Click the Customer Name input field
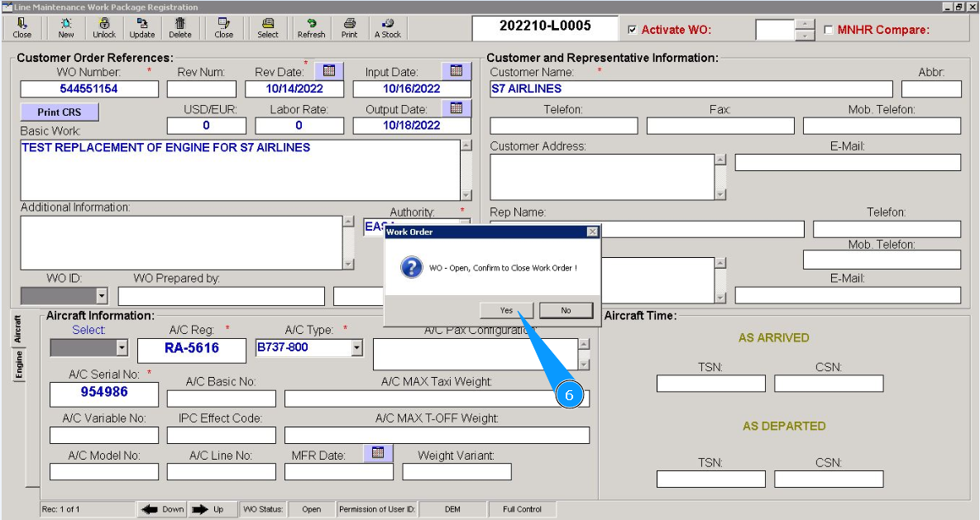 pyautogui.click(x=691, y=89)
